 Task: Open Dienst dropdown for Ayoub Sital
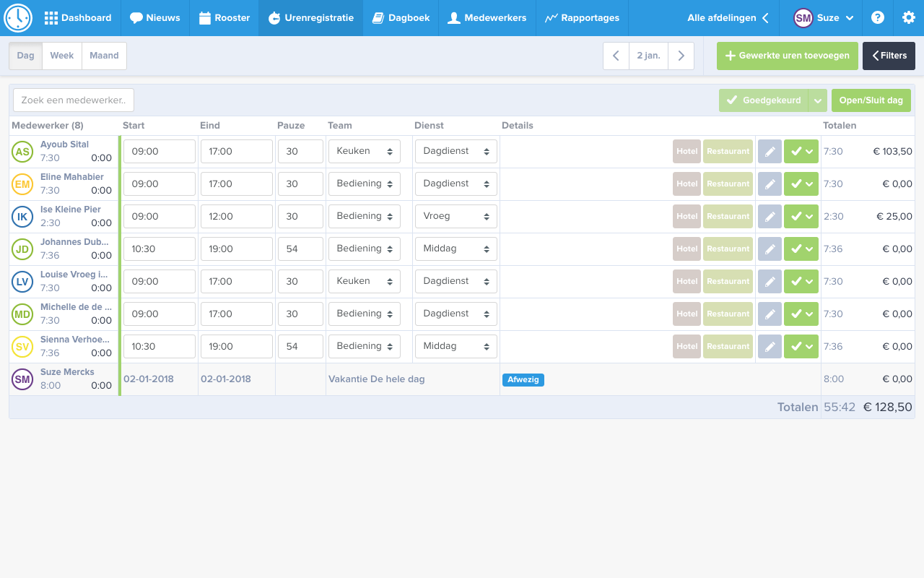456,152
